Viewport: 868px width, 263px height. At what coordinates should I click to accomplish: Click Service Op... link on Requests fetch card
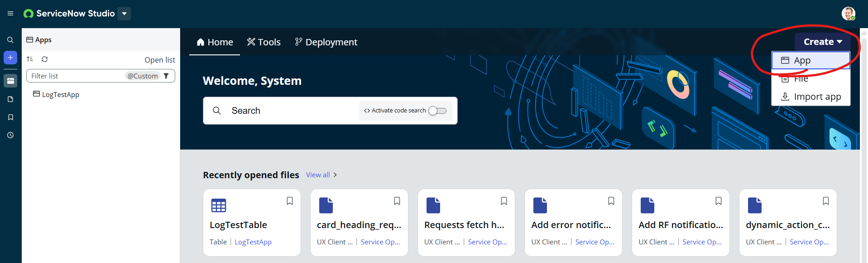pyautogui.click(x=488, y=242)
